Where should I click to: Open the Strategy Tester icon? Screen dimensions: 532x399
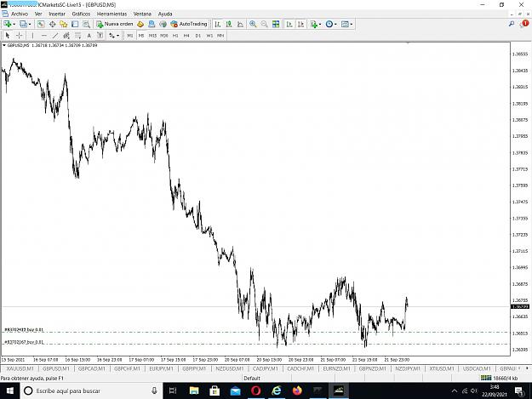(86, 24)
